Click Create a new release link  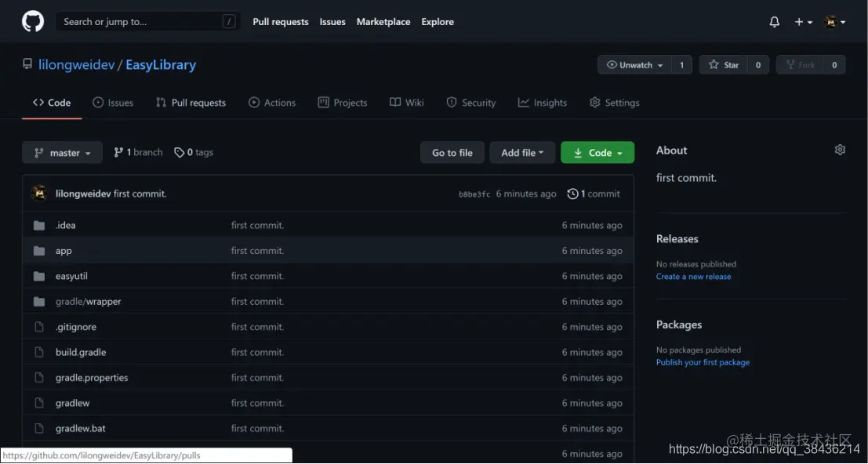(693, 277)
